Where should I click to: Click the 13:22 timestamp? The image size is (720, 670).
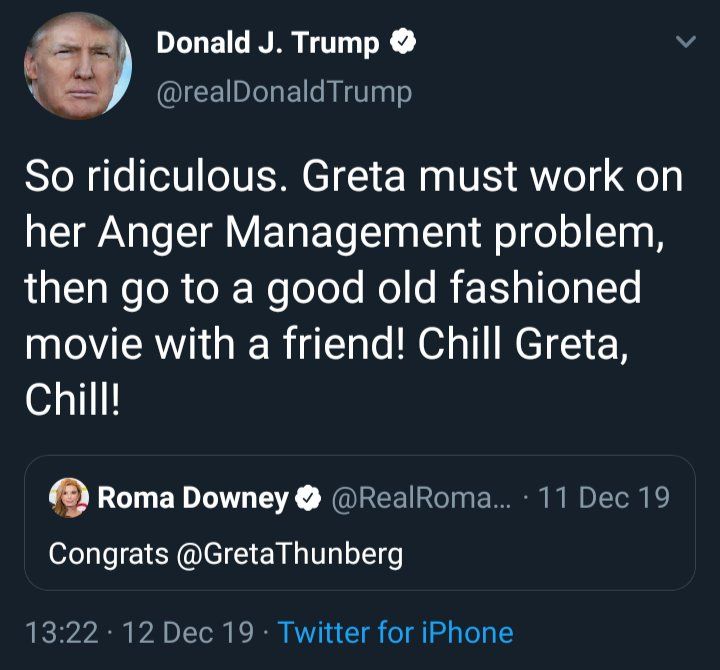click(62, 632)
